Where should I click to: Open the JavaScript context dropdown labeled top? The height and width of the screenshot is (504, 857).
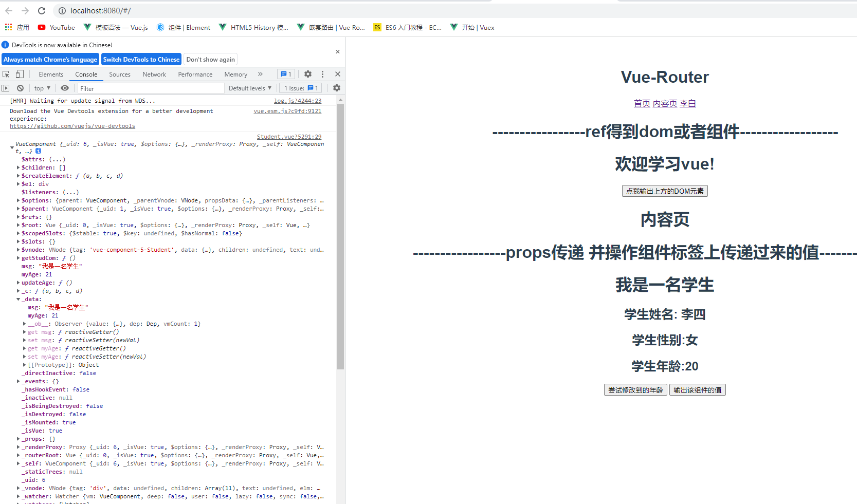[41, 88]
